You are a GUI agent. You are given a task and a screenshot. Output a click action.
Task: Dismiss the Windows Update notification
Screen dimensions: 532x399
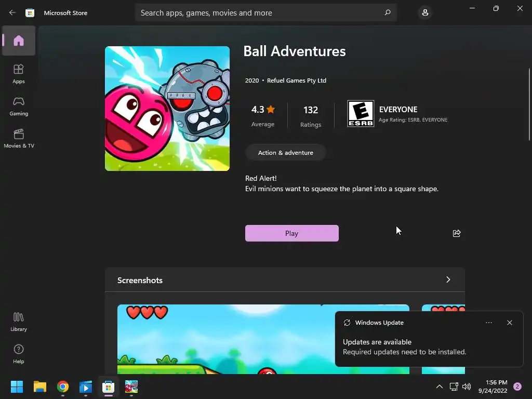[x=509, y=323]
